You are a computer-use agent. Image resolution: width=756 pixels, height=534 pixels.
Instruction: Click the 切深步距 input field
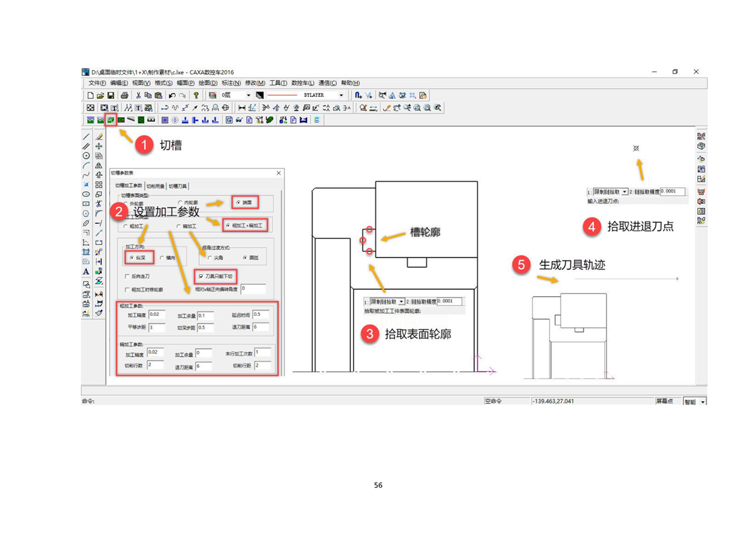tap(206, 327)
